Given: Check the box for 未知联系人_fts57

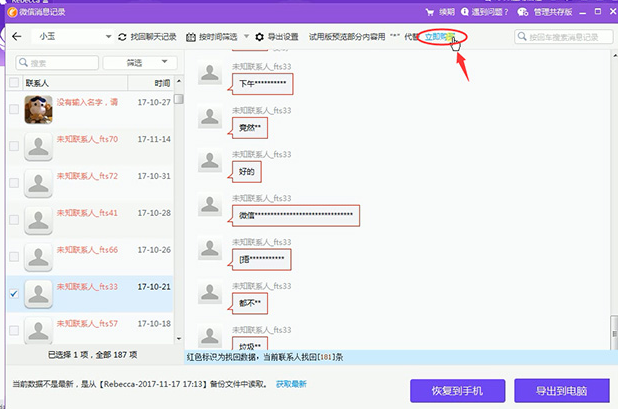Looking at the screenshot, I should click(x=14, y=330).
